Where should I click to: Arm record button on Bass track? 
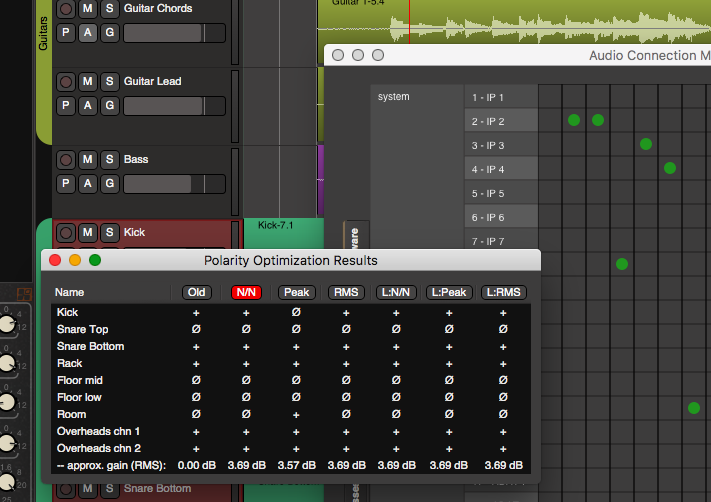tap(66, 159)
